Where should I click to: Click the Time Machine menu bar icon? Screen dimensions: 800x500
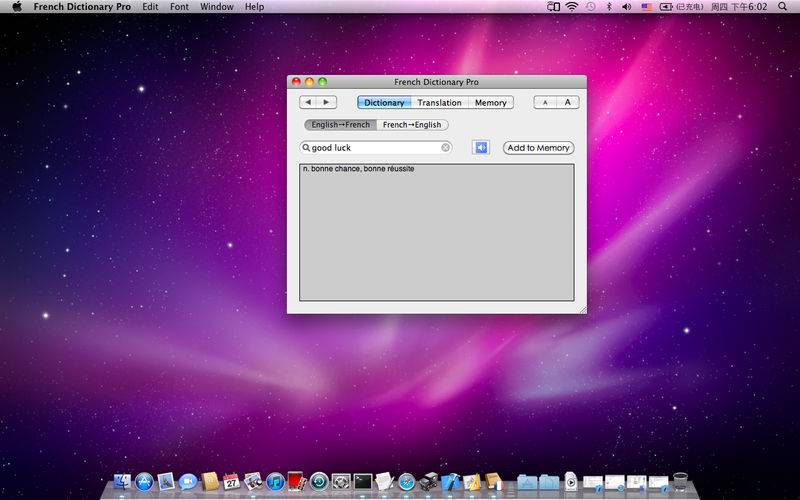click(590, 7)
